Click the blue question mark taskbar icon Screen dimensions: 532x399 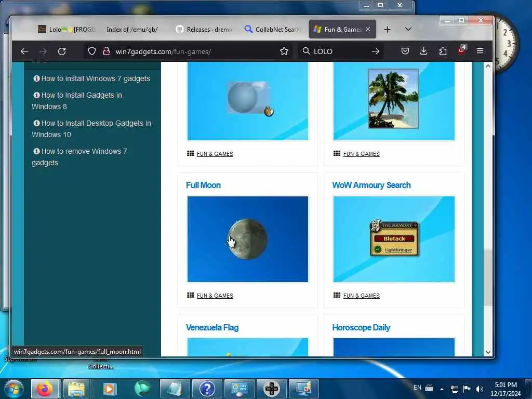click(207, 389)
